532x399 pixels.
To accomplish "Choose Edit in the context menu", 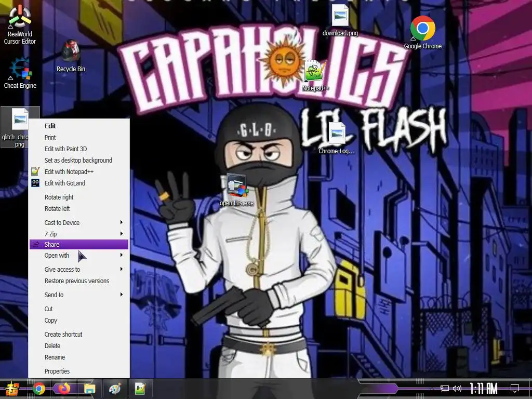I will coord(79,126).
